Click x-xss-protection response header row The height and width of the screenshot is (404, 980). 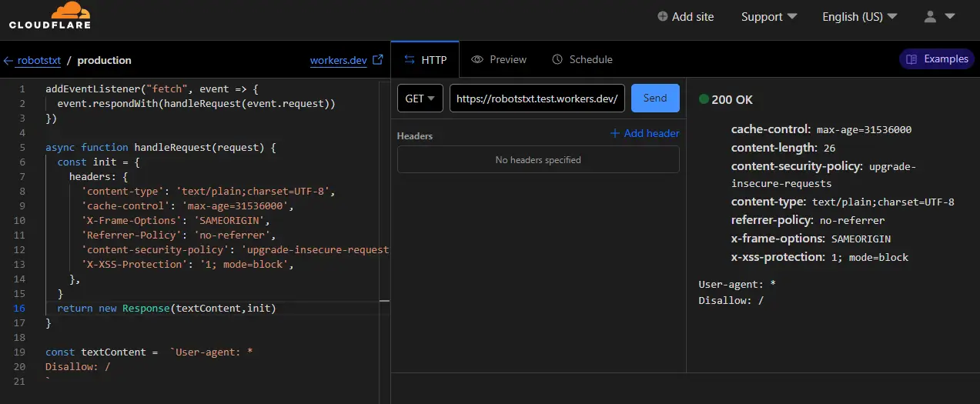(x=820, y=257)
